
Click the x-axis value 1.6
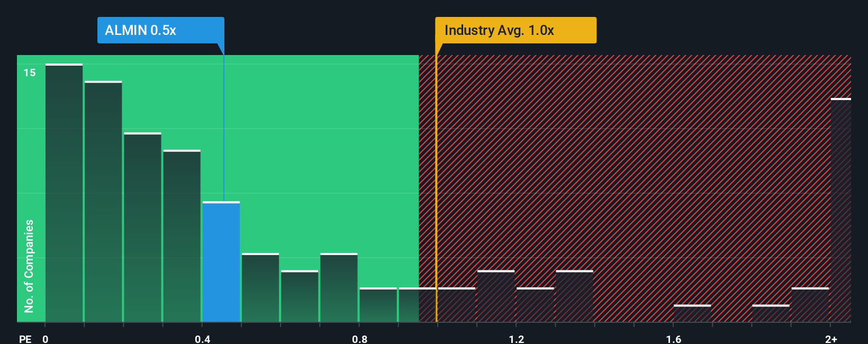click(x=674, y=339)
